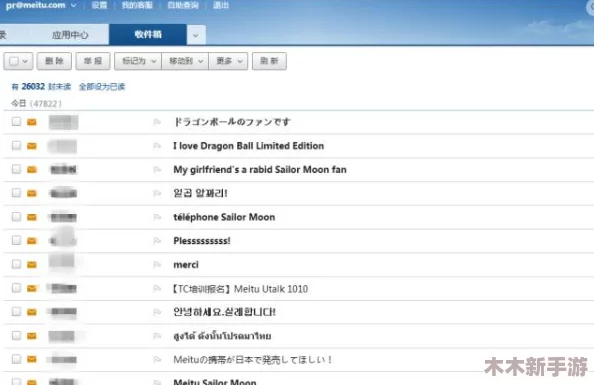This screenshot has width=594, height=385.
Task: Open 自助查询 in top bar
Action: click(x=183, y=5)
